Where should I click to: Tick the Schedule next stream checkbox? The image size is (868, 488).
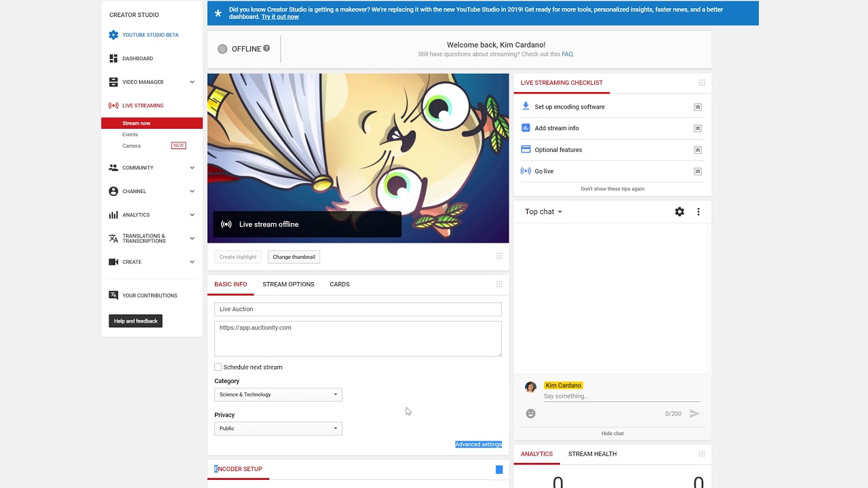tap(218, 367)
